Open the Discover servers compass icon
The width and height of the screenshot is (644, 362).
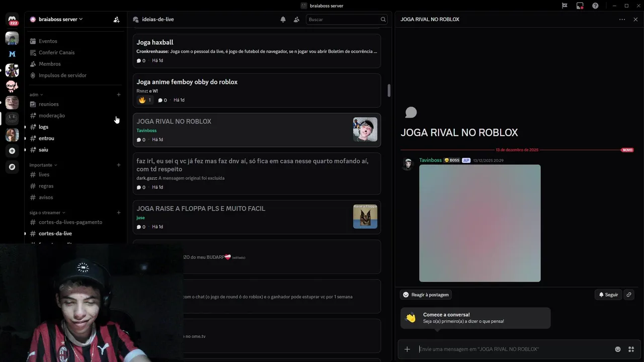(12, 167)
